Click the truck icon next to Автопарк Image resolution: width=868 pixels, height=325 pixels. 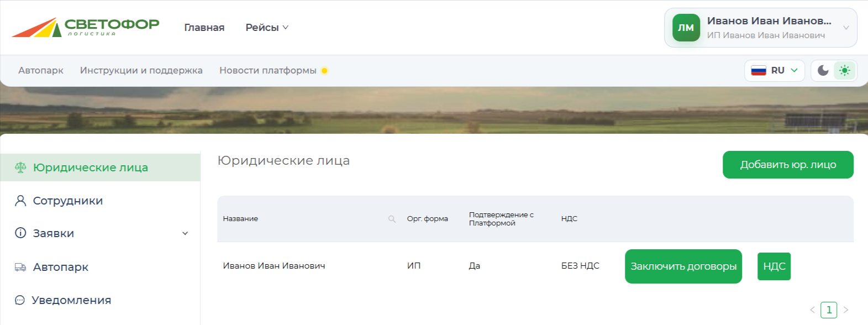point(20,267)
